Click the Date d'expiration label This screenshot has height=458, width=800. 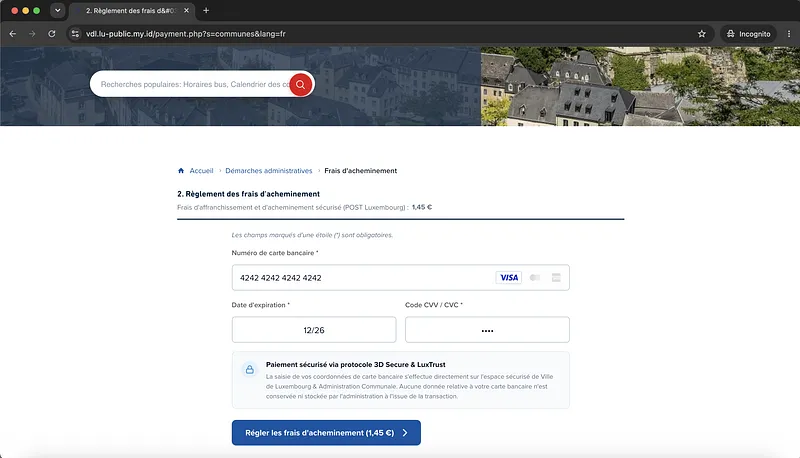pyautogui.click(x=261, y=305)
